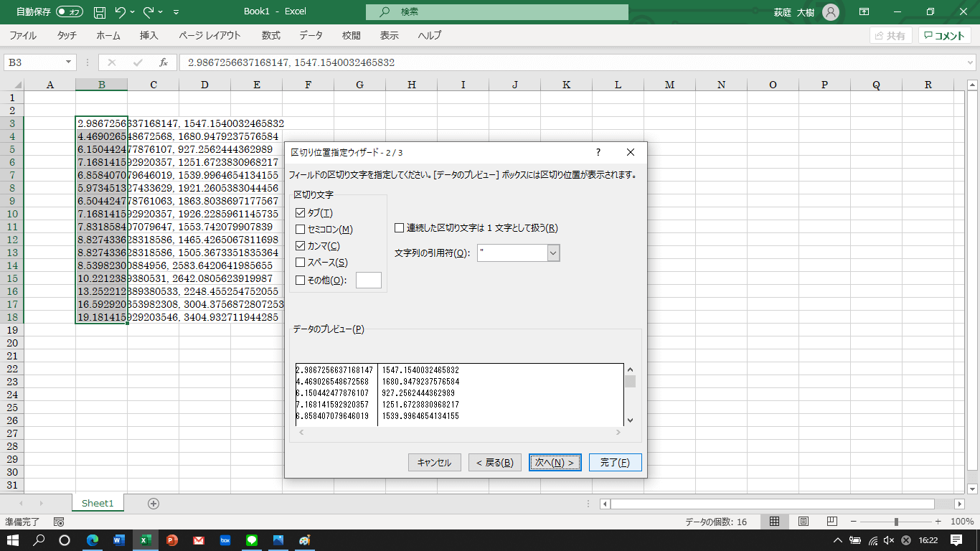Click the 次へ(N) > button
Image resolution: width=980 pixels, height=551 pixels.
[x=555, y=463]
